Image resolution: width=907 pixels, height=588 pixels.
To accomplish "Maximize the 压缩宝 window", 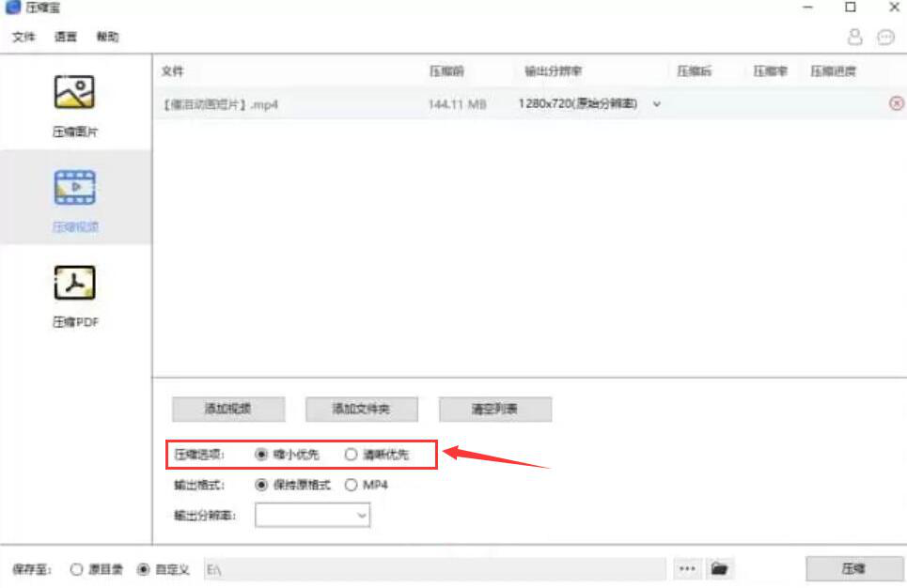I will click(x=851, y=7).
